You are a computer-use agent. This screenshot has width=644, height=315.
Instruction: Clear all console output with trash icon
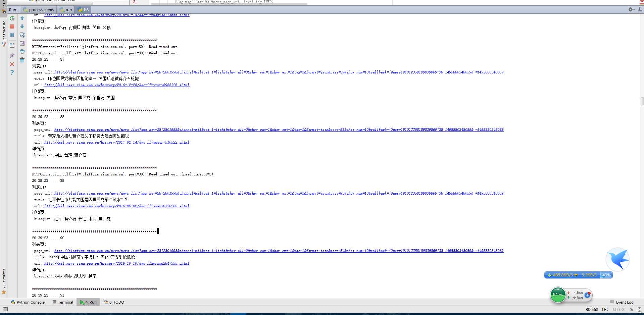(x=22, y=60)
